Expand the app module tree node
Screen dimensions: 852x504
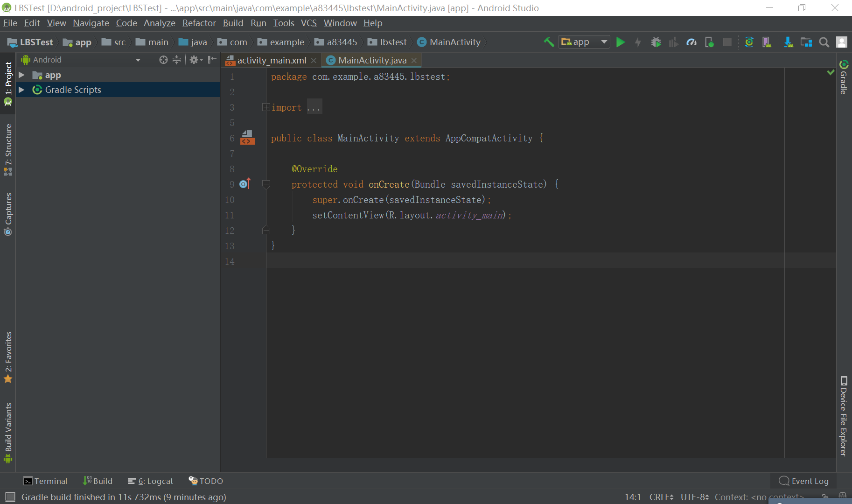[21, 75]
